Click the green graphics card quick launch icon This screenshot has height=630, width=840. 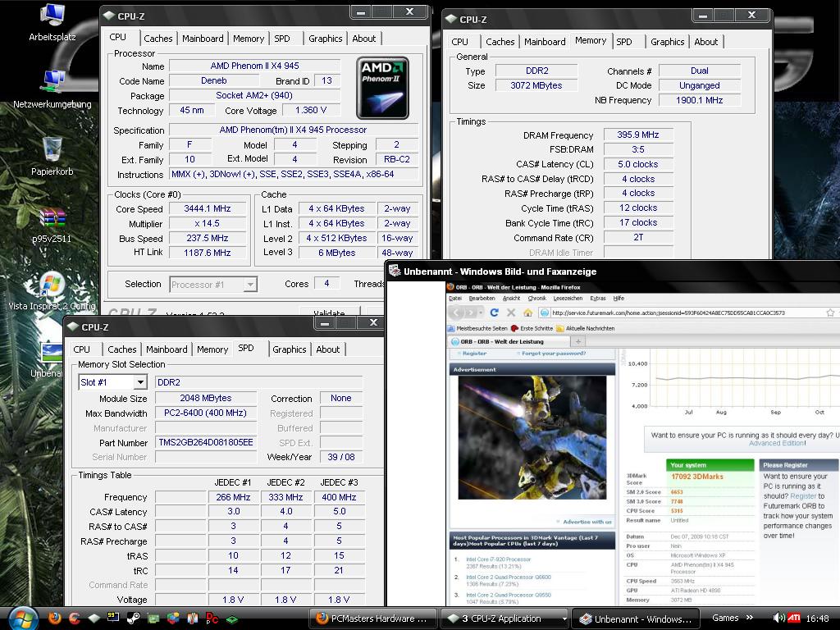coord(153,619)
